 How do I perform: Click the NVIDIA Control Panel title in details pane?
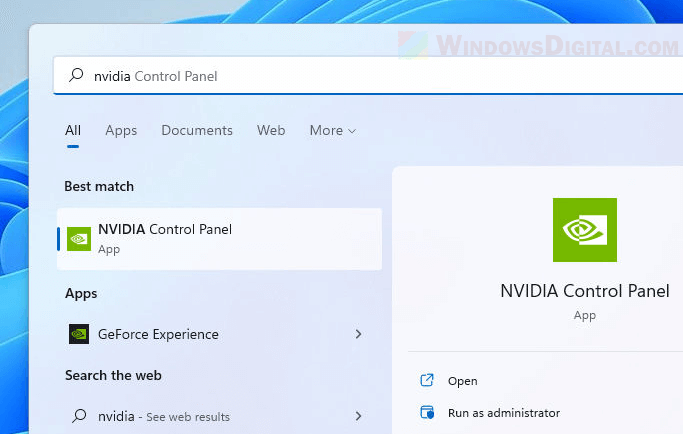tap(585, 291)
